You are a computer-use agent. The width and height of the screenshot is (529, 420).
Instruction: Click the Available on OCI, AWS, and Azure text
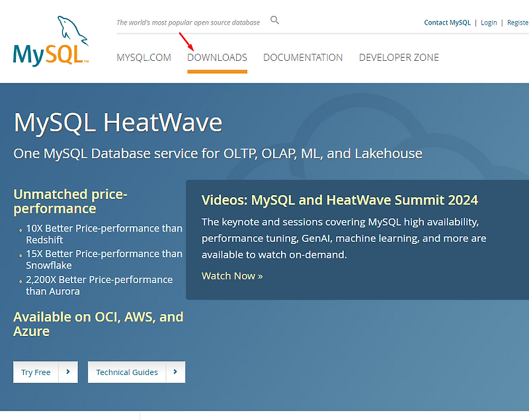(98, 323)
